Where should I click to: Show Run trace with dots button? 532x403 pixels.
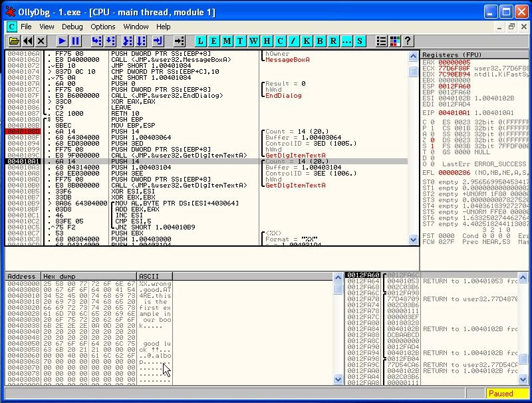point(346,41)
